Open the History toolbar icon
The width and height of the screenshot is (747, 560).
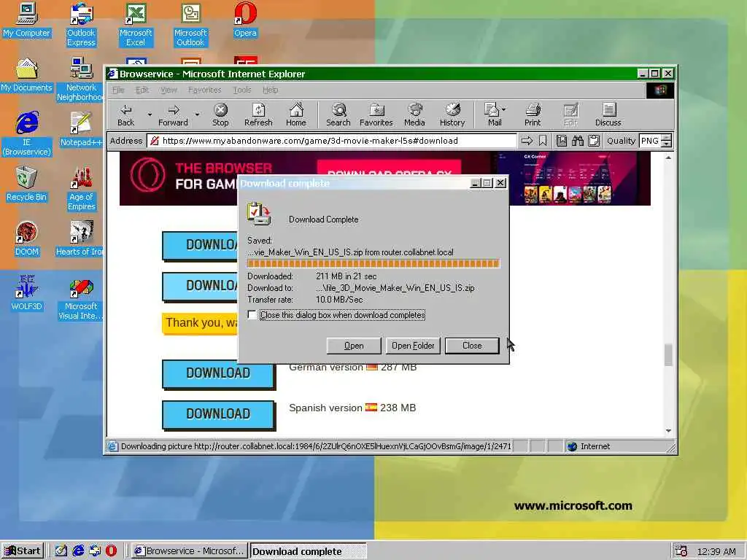[452, 110]
